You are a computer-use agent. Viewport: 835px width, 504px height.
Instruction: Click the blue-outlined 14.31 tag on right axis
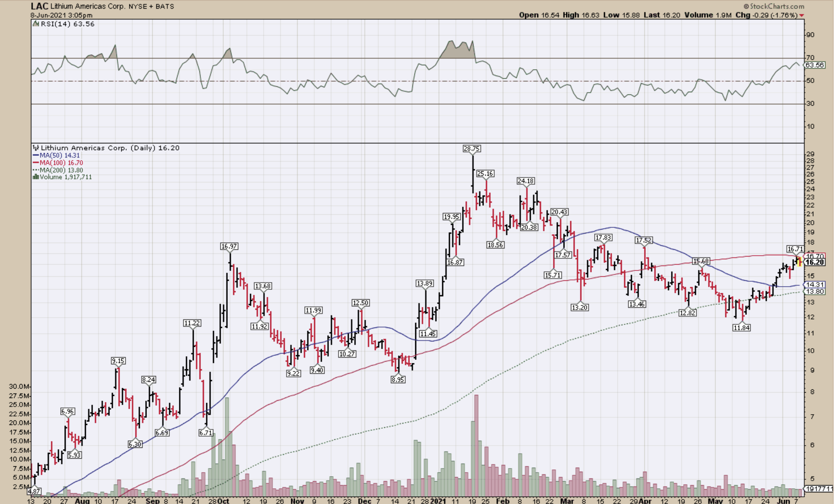coord(815,285)
